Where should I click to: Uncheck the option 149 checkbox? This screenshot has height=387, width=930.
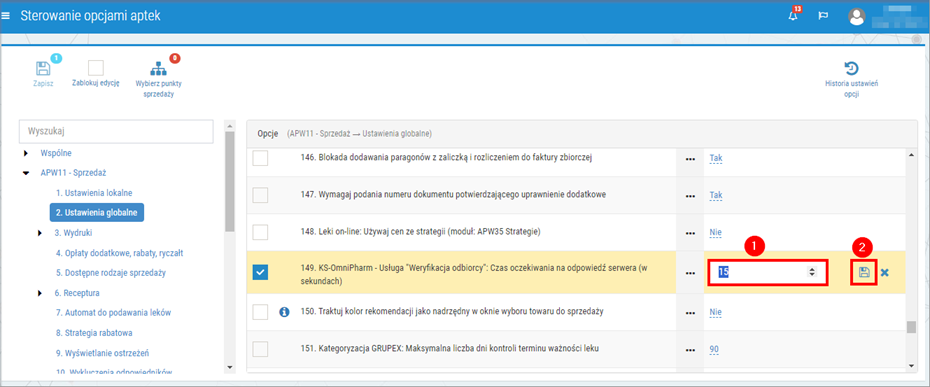(260, 272)
